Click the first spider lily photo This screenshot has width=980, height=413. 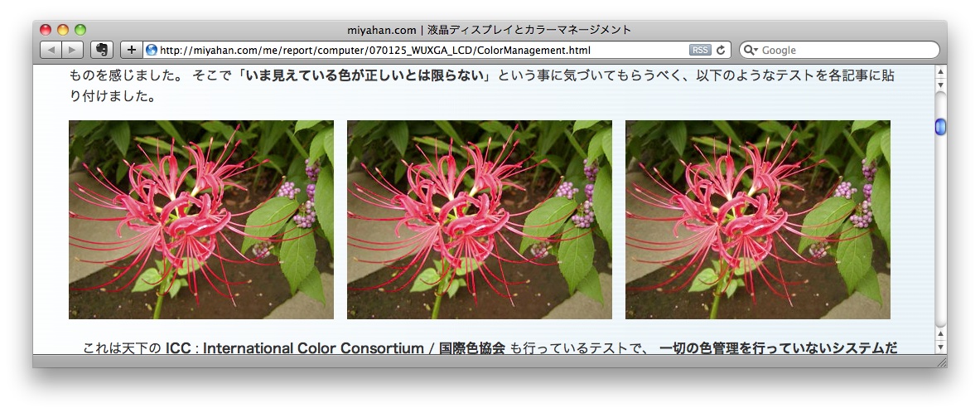(x=201, y=220)
